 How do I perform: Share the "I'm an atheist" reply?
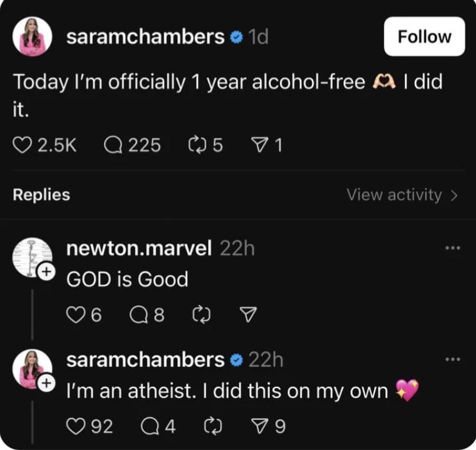(x=259, y=427)
